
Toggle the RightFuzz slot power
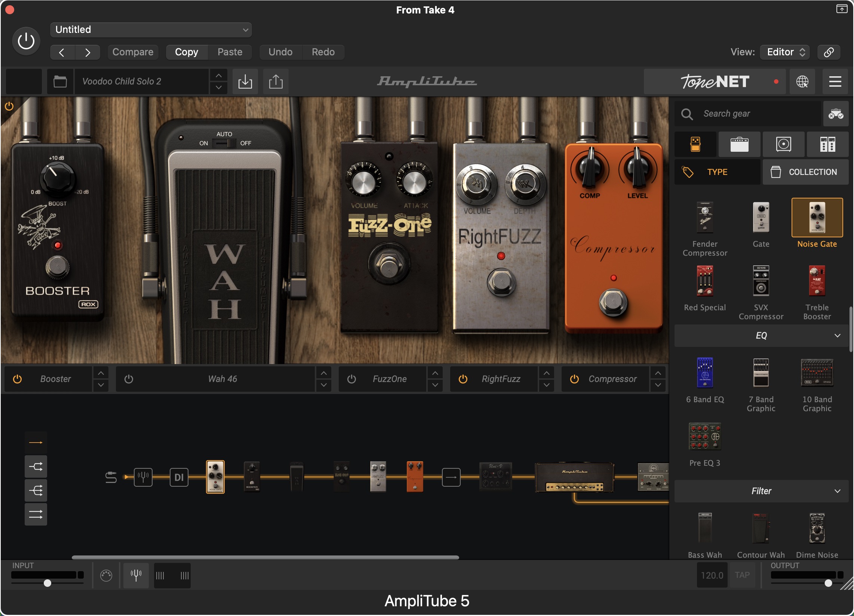click(463, 379)
